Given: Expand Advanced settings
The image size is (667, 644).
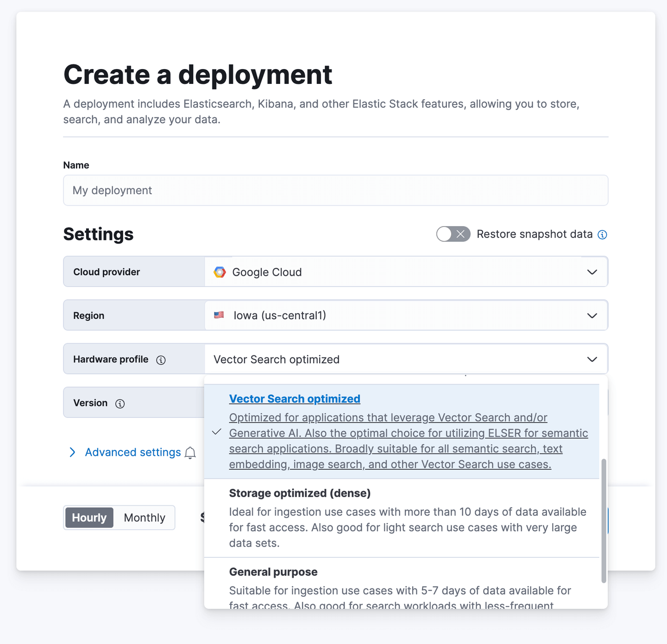Looking at the screenshot, I should (132, 452).
